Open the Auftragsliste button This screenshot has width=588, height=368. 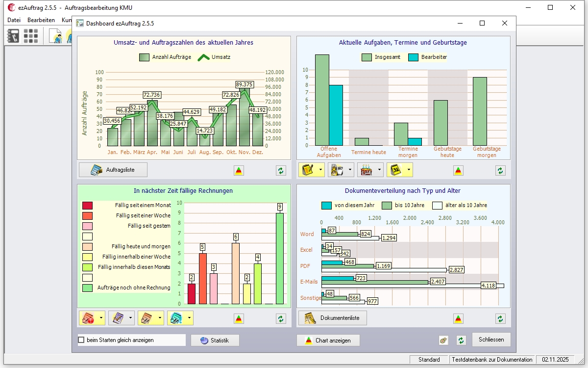[113, 170]
